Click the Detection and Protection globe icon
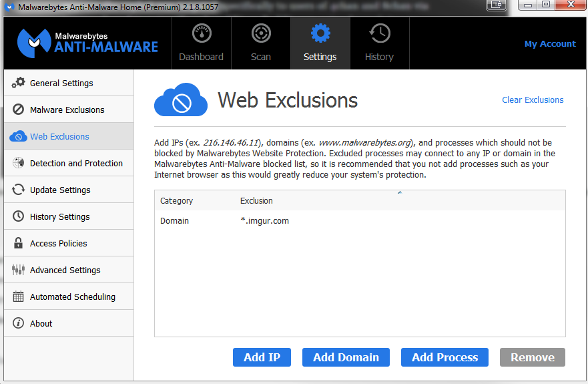 point(18,163)
